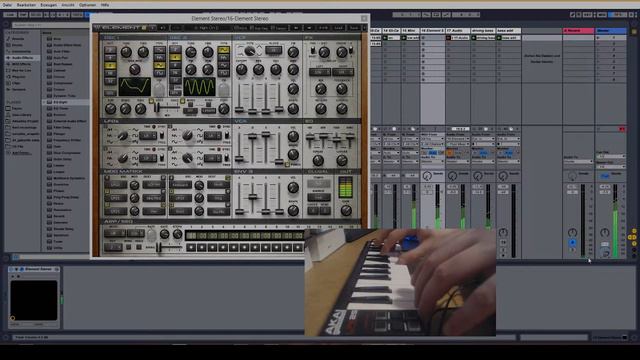Select the highlighted top waveform button in OSC 2
This screenshot has width=640, height=360.
click(223, 49)
